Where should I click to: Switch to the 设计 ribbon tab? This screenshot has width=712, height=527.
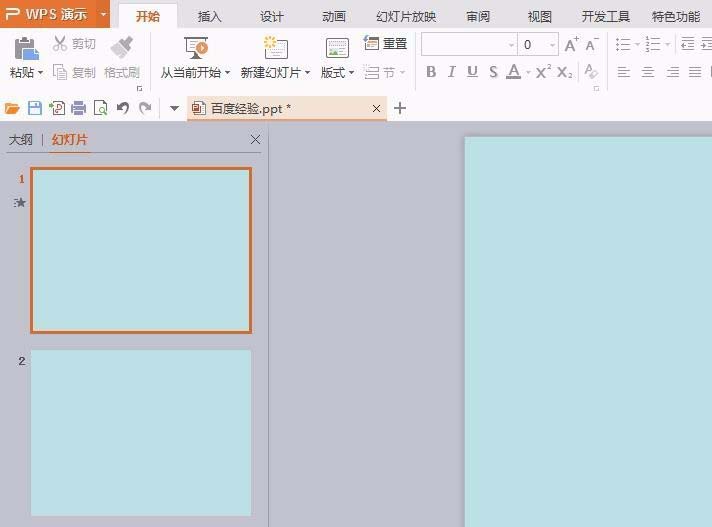[272, 17]
